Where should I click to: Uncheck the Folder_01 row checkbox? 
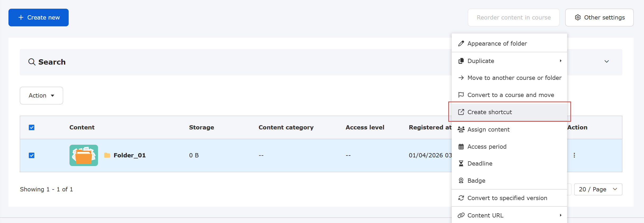[x=31, y=156]
